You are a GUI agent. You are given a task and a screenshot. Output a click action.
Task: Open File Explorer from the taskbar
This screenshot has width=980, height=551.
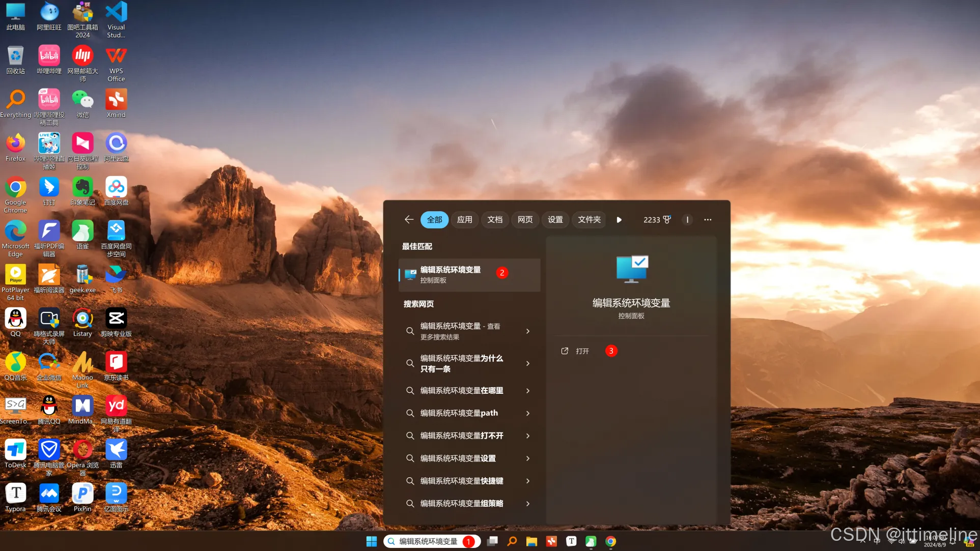(x=531, y=541)
